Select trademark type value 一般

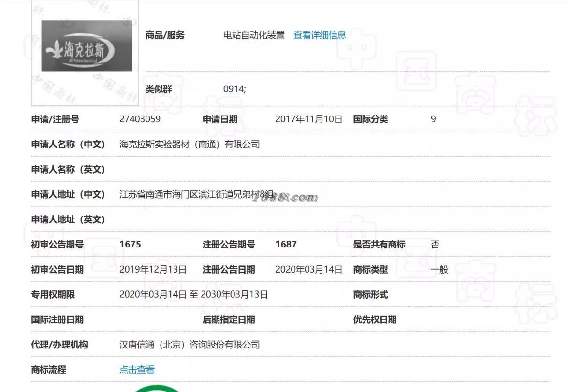click(439, 270)
